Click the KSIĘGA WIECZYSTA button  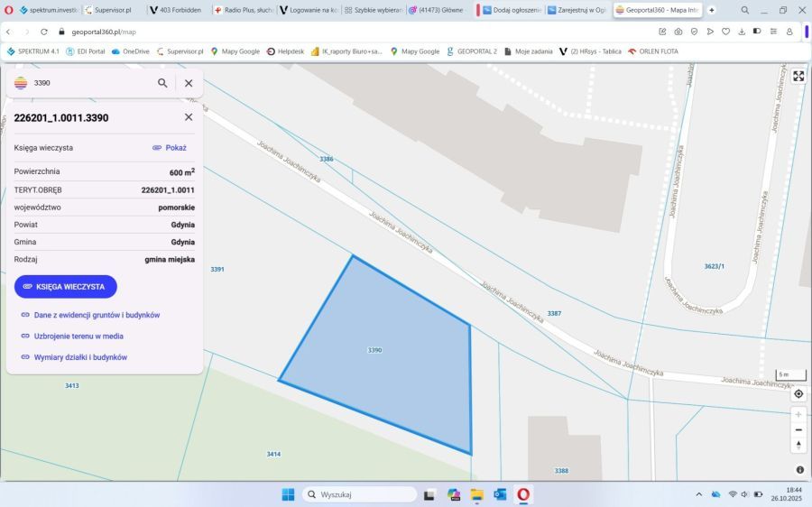tap(66, 286)
